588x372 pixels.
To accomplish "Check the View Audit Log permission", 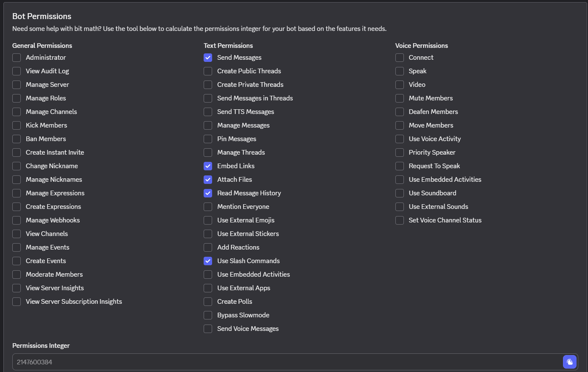I will pos(17,71).
